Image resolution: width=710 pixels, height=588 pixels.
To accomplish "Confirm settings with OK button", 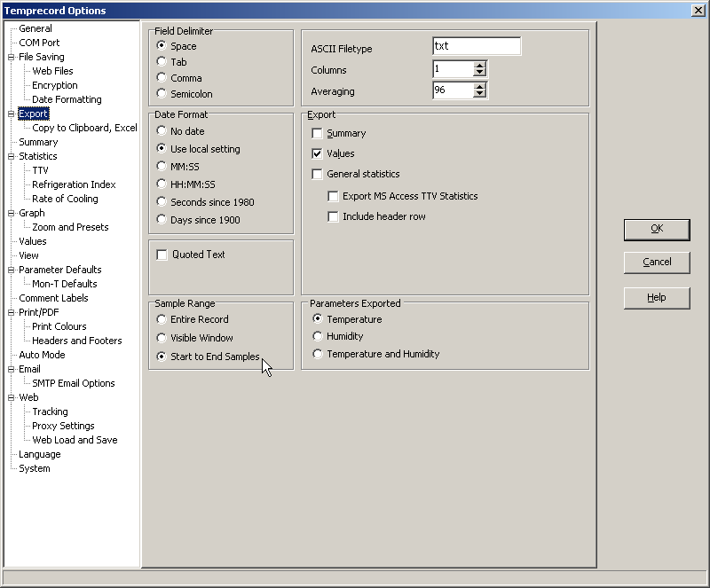I will [x=657, y=230].
